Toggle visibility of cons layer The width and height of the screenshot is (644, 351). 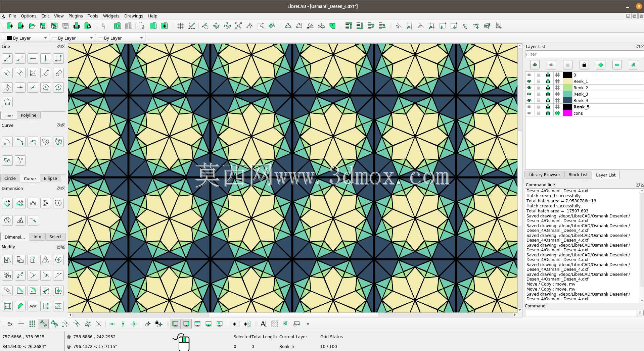pos(529,113)
